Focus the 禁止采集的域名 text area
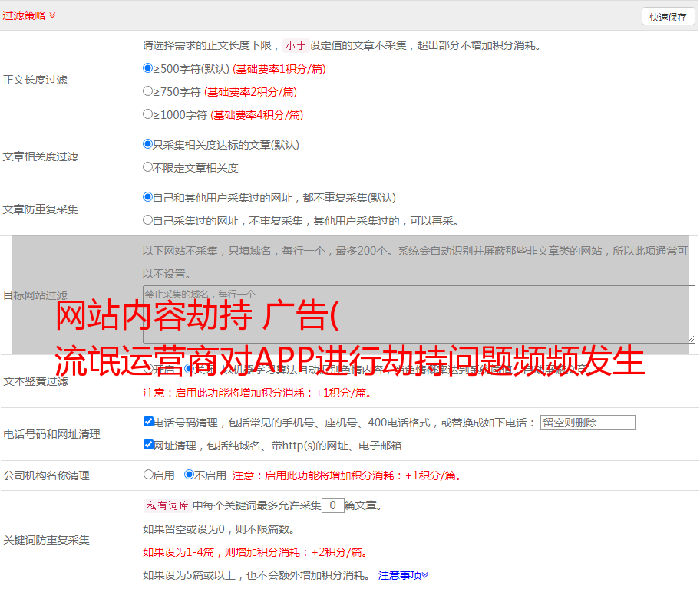 (x=418, y=314)
